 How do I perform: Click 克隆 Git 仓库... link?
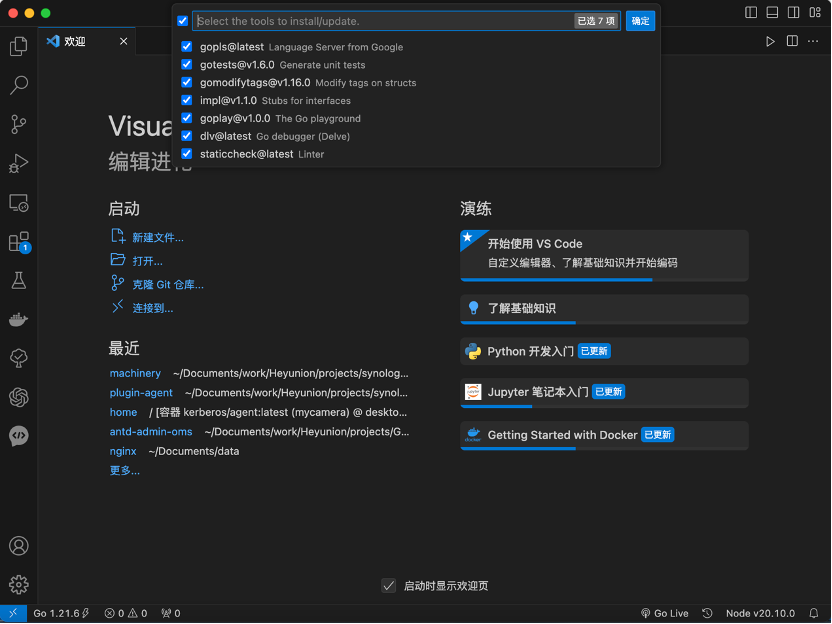(168, 284)
